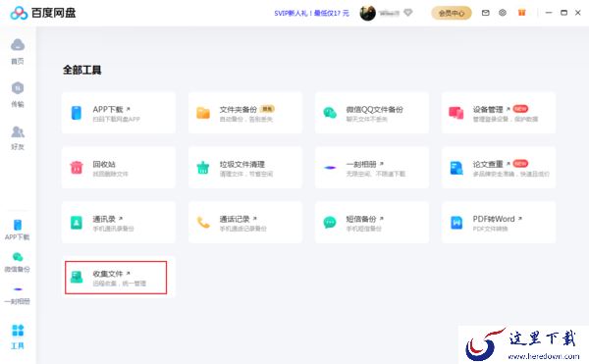Open the APP下载 tool card
589x364 pixels.
(119, 113)
